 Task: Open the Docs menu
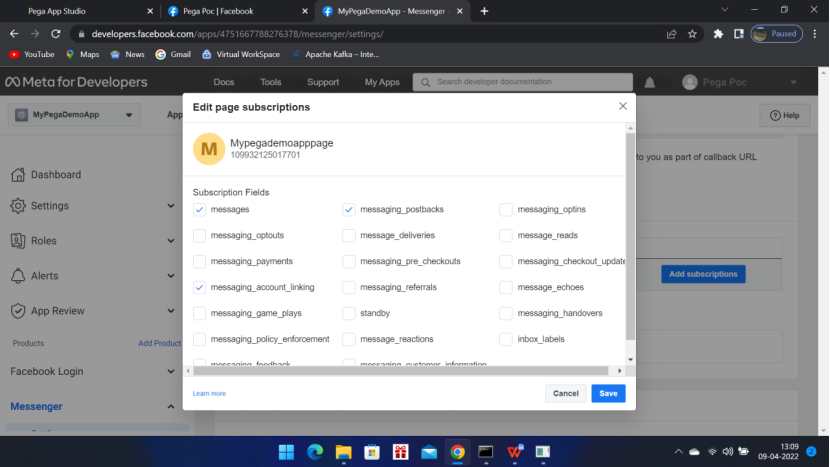point(223,82)
